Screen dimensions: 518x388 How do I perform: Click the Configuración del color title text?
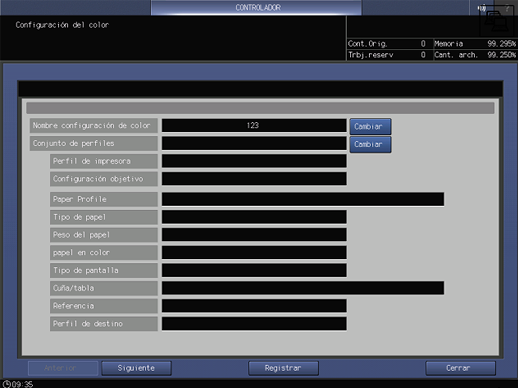click(x=62, y=25)
